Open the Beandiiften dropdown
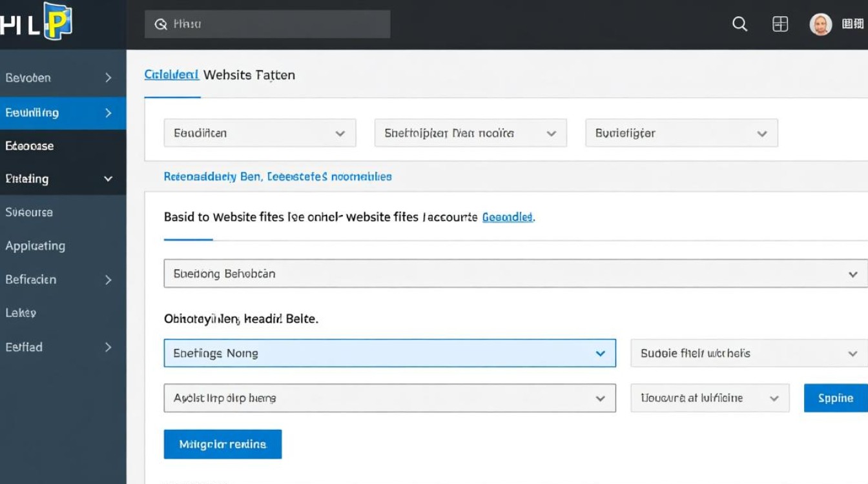 [260, 133]
